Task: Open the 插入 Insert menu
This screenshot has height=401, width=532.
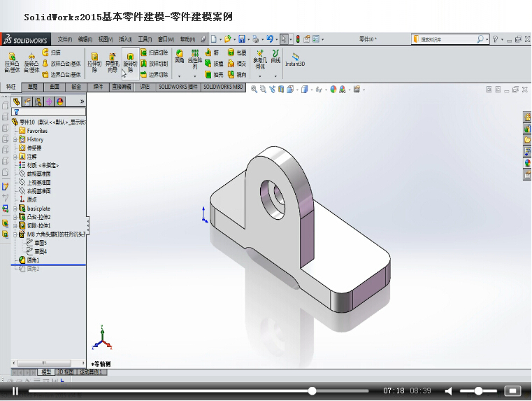Action: [x=126, y=39]
